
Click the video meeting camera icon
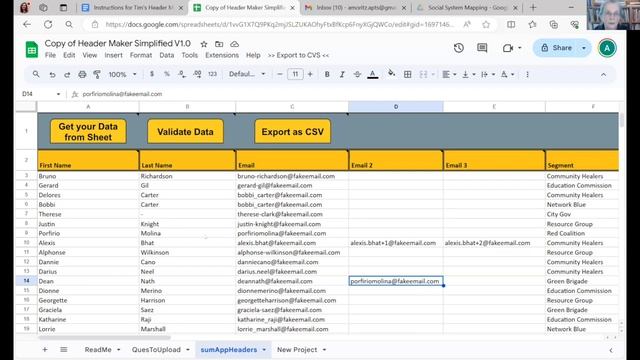click(508, 48)
